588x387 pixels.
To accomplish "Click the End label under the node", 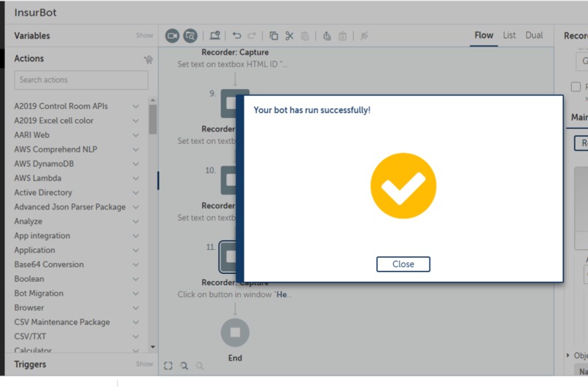I will click(x=235, y=358).
